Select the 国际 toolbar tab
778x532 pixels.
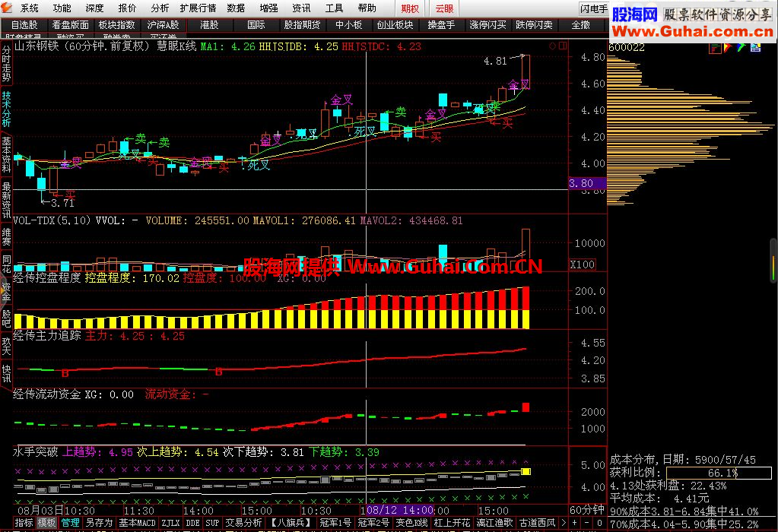pos(256,25)
